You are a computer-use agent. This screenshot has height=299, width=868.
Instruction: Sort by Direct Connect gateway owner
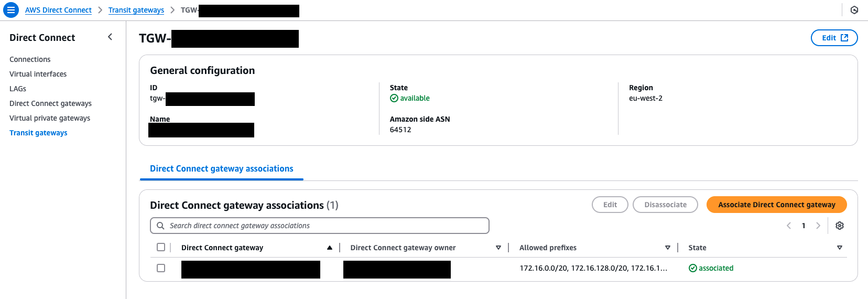pyautogui.click(x=498, y=248)
